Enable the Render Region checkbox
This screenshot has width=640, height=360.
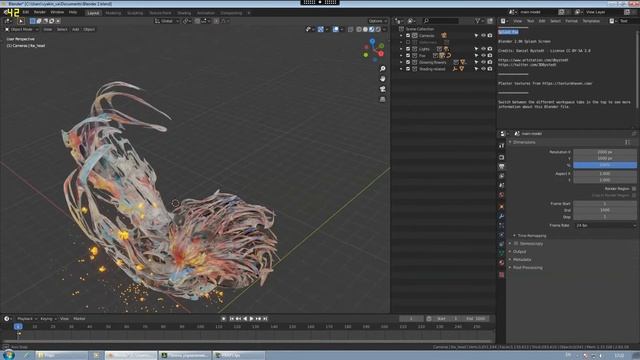pos(634,189)
